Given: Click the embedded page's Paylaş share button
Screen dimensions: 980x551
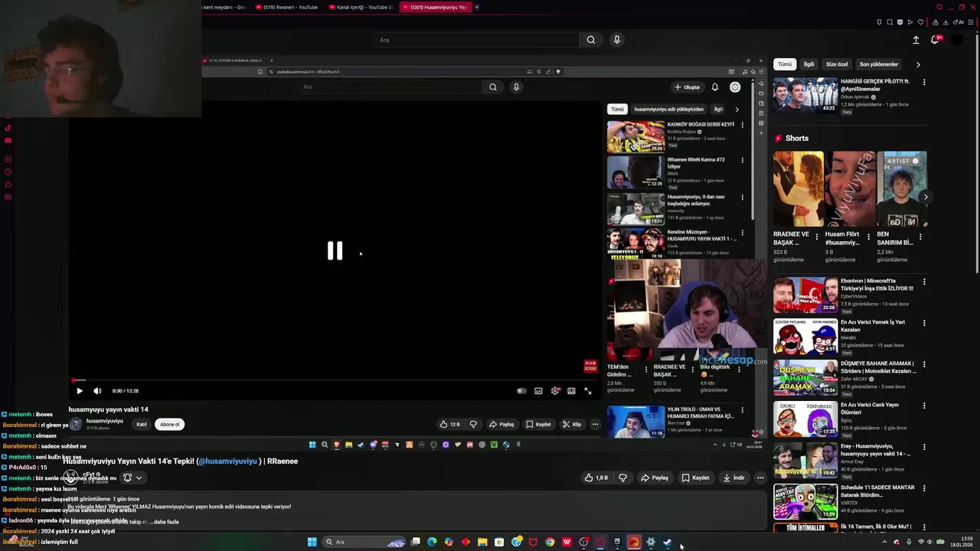Looking at the screenshot, I should [501, 424].
